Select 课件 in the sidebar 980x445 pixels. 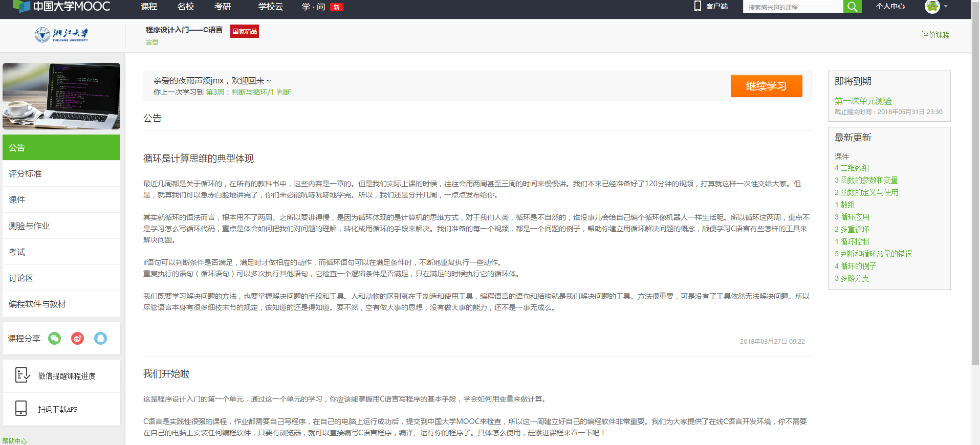[x=61, y=199]
